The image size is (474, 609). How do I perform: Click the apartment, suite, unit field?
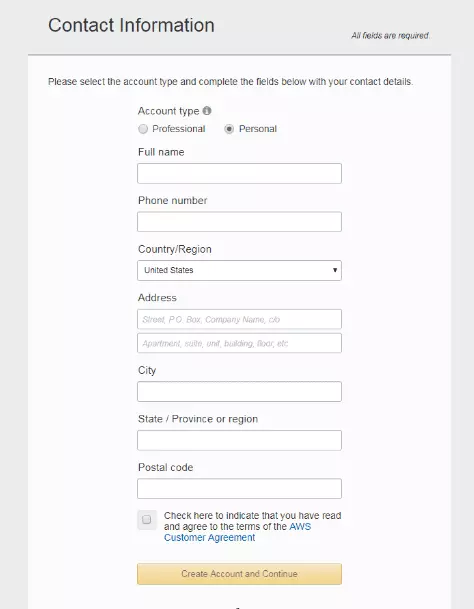(239, 343)
